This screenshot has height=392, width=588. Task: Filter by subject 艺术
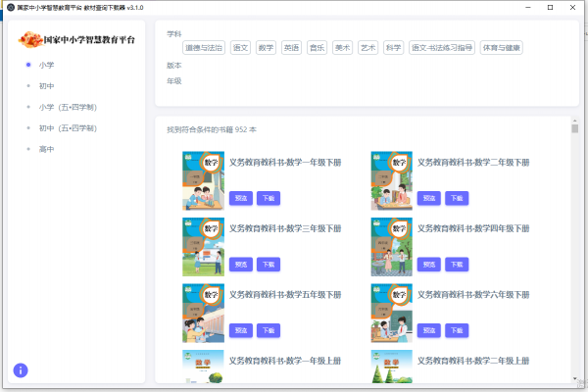(x=367, y=48)
